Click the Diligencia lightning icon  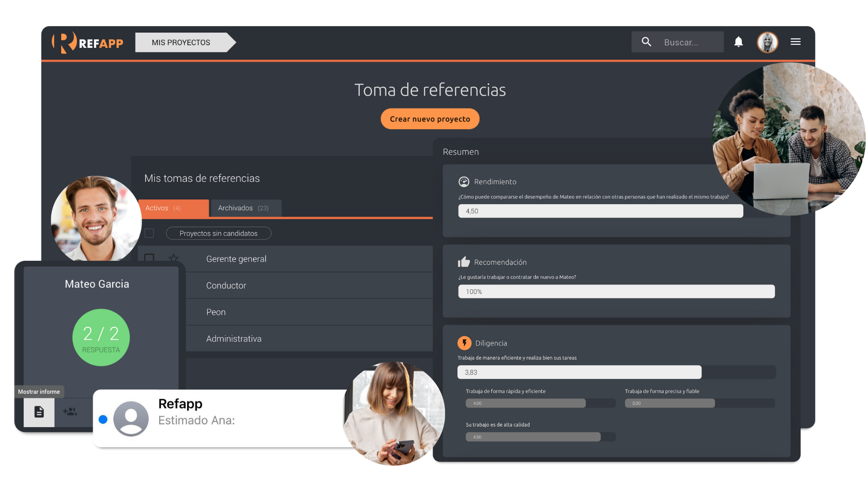(x=465, y=343)
